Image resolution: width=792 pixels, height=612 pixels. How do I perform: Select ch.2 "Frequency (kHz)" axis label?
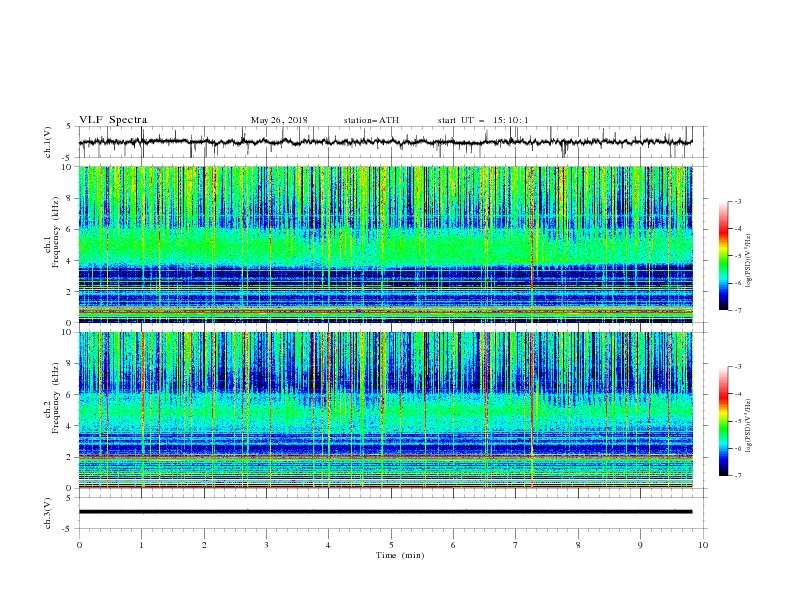click(x=56, y=397)
